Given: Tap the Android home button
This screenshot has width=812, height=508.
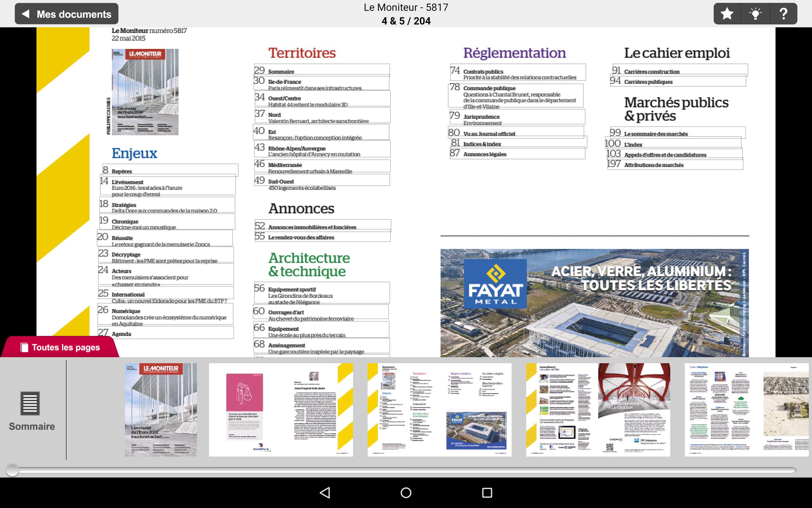Looking at the screenshot, I should tap(406, 492).
